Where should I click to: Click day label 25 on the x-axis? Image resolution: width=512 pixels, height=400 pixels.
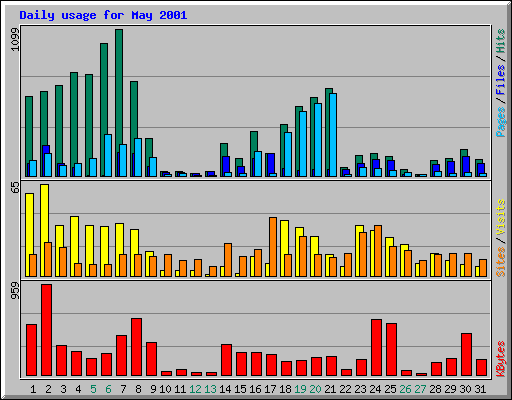390,389
